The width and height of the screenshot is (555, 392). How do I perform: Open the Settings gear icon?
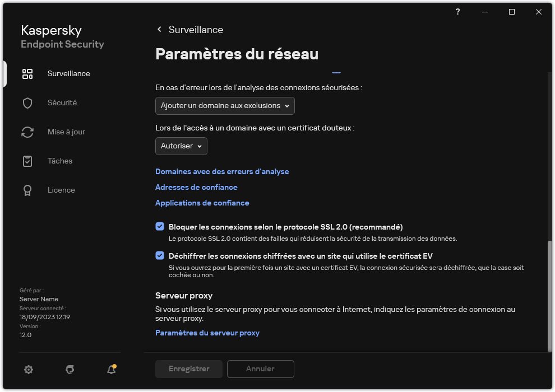pos(29,370)
